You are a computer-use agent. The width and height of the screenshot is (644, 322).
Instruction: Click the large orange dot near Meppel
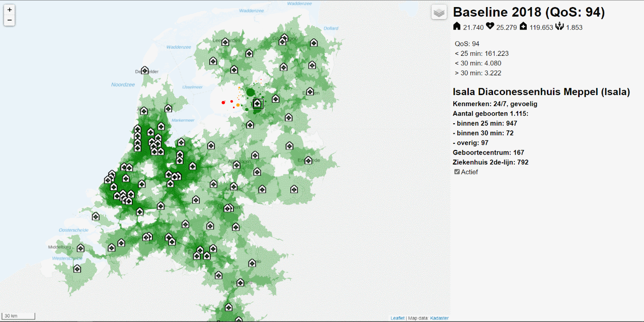[238, 105]
